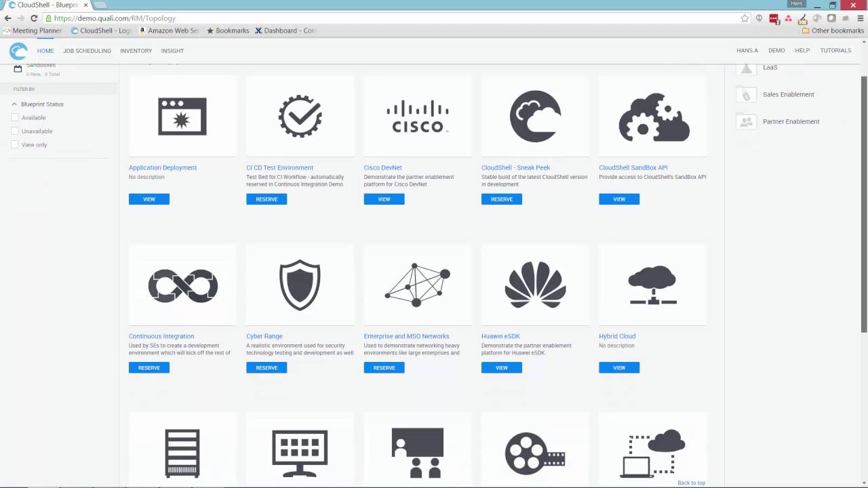The height and width of the screenshot is (488, 868).
Task: Open the Hybrid Cloud network icon
Action: [653, 285]
